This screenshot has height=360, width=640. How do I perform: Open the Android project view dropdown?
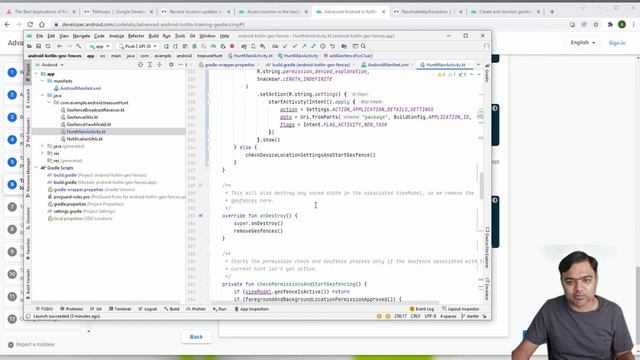[50, 64]
